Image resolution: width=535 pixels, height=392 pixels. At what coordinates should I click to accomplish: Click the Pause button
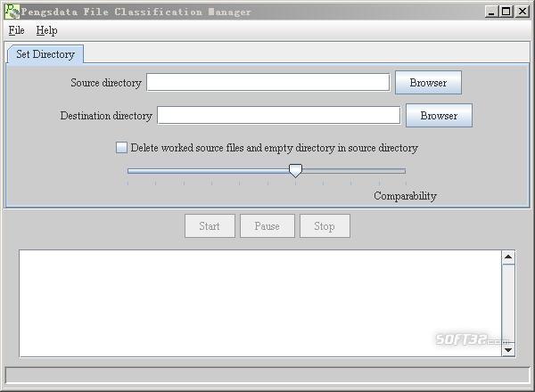click(267, 225)
